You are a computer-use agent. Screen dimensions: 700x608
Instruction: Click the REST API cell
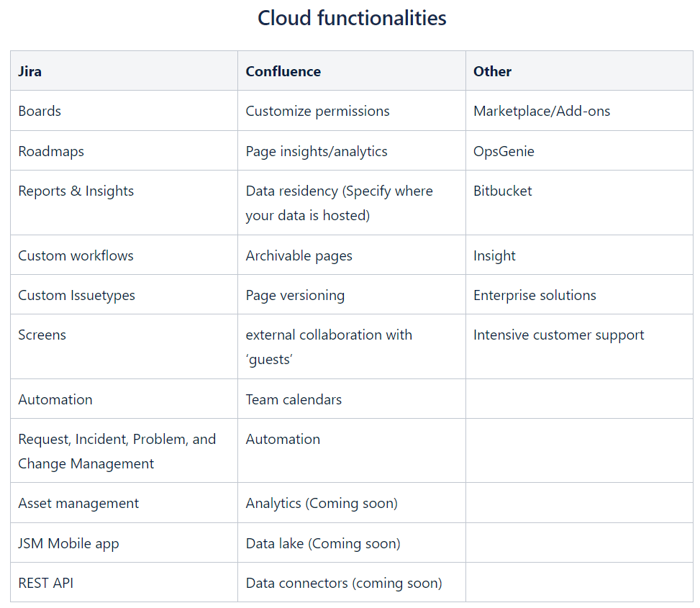pos(124,583)
